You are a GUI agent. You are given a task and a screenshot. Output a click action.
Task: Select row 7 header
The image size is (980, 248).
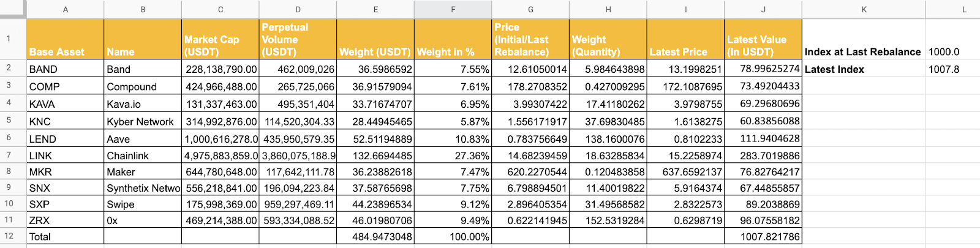click(x=9, y=156)
